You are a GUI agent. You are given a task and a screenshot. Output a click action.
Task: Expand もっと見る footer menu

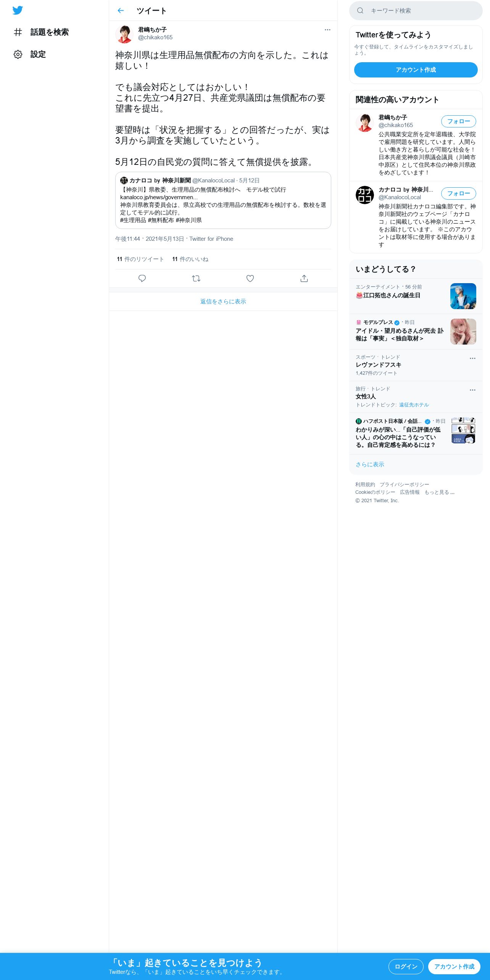click(440, 492)
